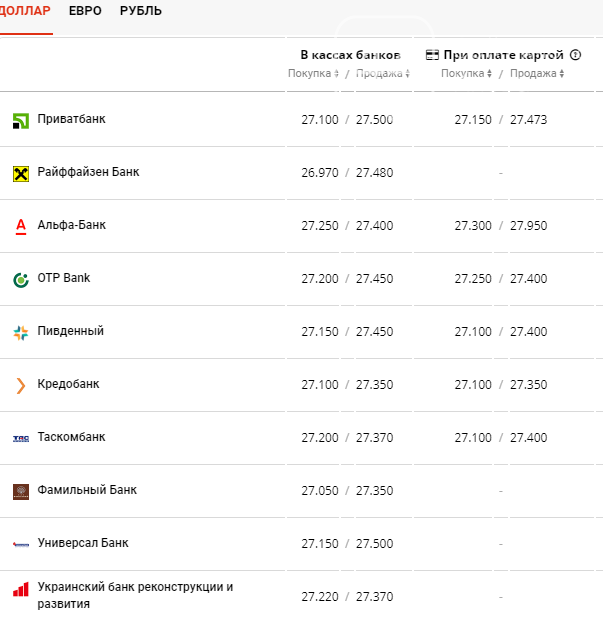This screenshot has width=603, height=617.
Task: Open the Альфа-Банк bank link
Action: click(x=71, y=225)
